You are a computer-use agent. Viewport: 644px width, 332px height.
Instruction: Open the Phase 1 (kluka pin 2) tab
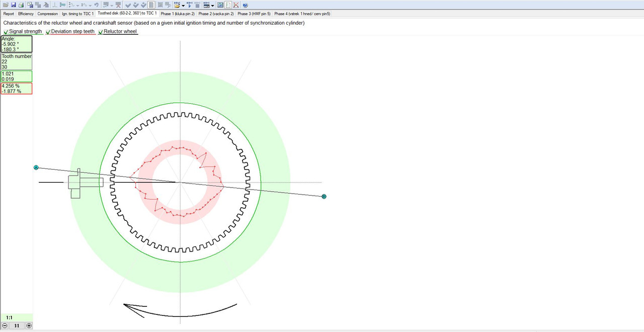point(178,14)
